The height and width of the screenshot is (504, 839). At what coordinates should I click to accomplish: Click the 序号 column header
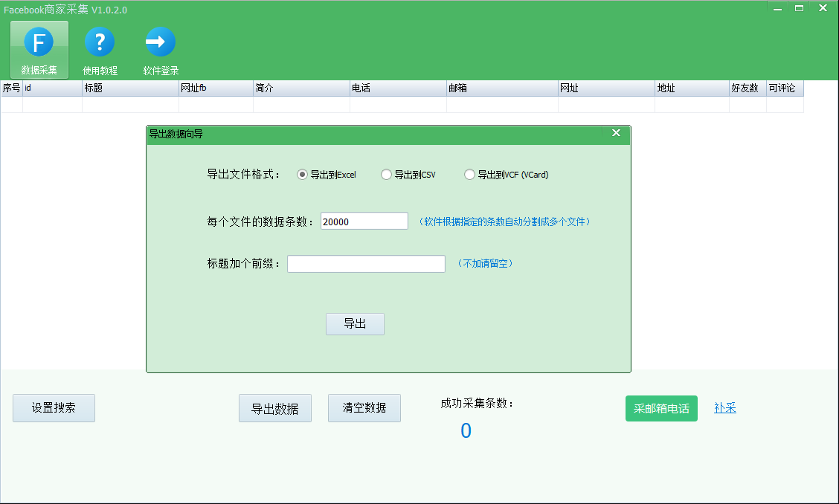coord(12,88)
